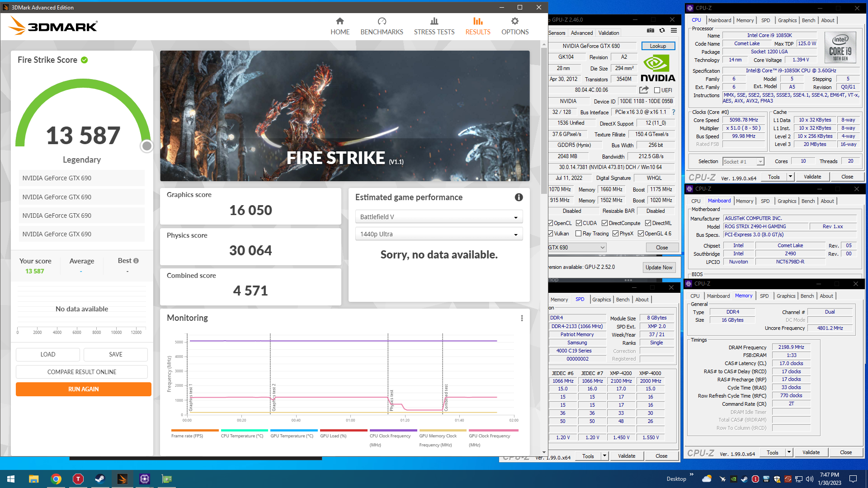Click the Bus Interface question mark in GPU-Z
The height and width of the screenshot is (488, 868).
(673, 112)
